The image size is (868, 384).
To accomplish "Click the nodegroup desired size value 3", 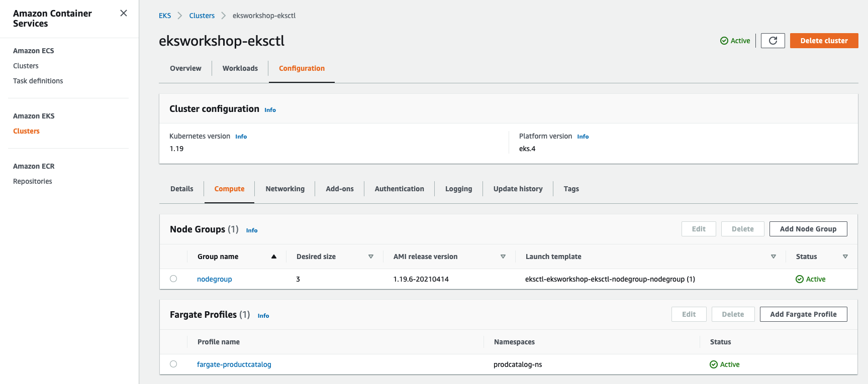I will click(298, 279).
